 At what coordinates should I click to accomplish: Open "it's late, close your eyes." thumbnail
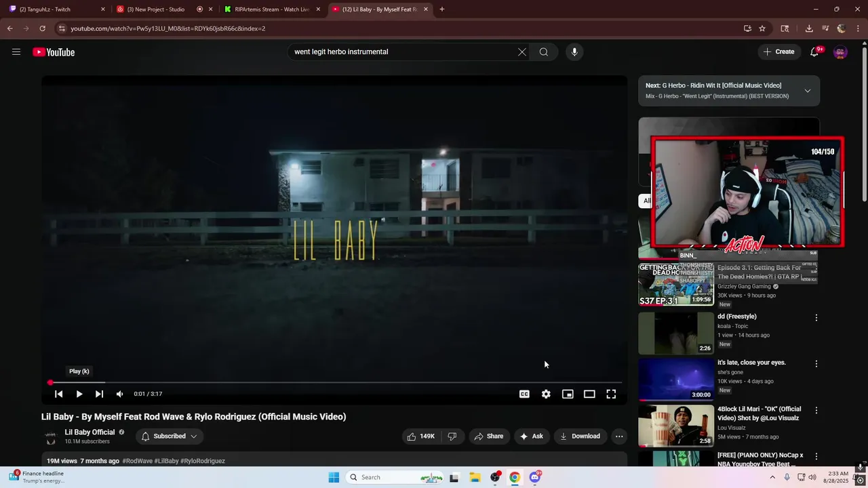[x=676, y=380]
